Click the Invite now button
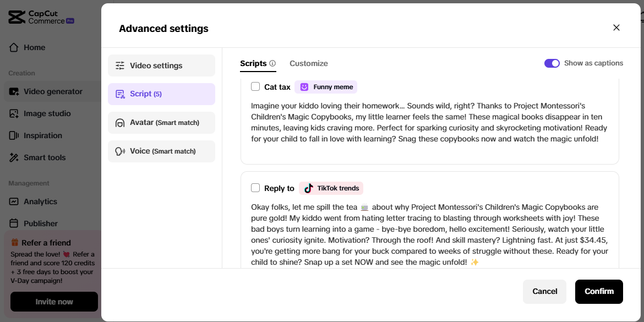644x322 pixels. (54, 302)
